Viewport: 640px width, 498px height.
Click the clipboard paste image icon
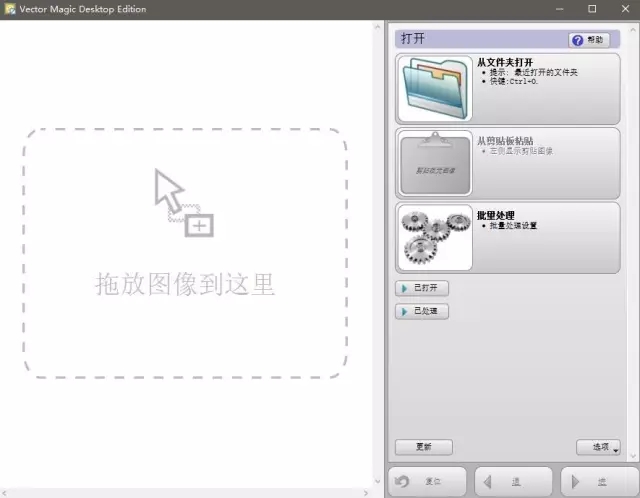[435, 162]
